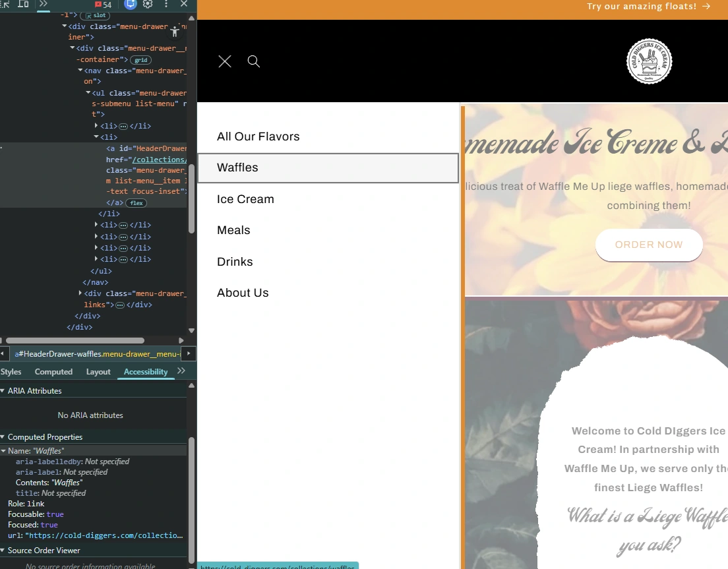Click horizontal scrollbar right arrow in Elements

pyautogui.click(x=181, y=341)
